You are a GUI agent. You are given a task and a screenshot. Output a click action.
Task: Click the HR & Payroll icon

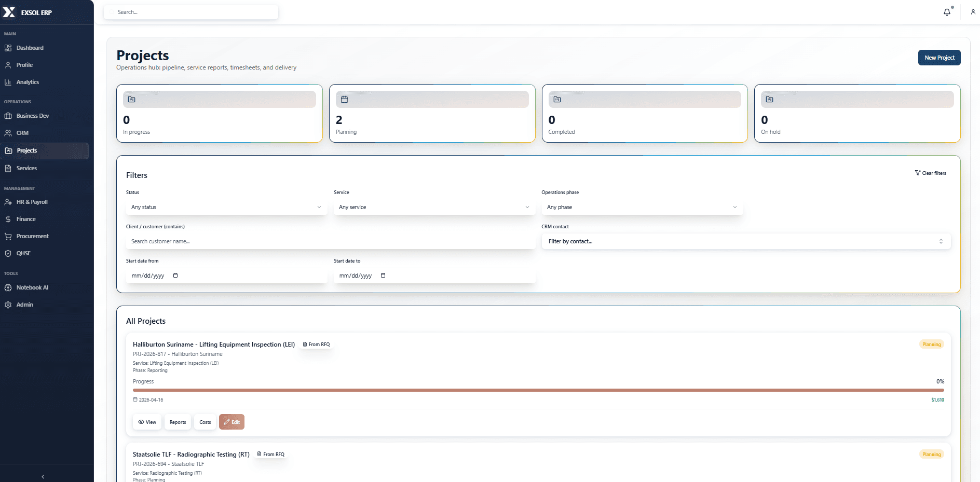tap(8, 202)
